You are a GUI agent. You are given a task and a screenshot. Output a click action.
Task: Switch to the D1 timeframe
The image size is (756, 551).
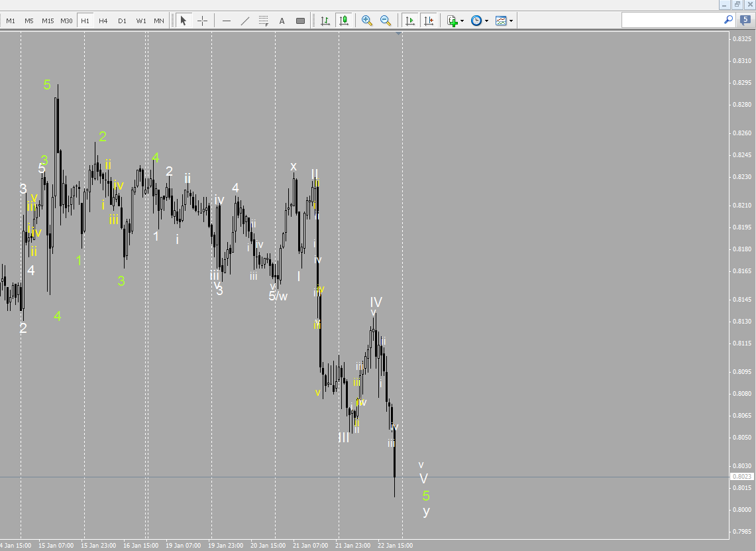121,21
